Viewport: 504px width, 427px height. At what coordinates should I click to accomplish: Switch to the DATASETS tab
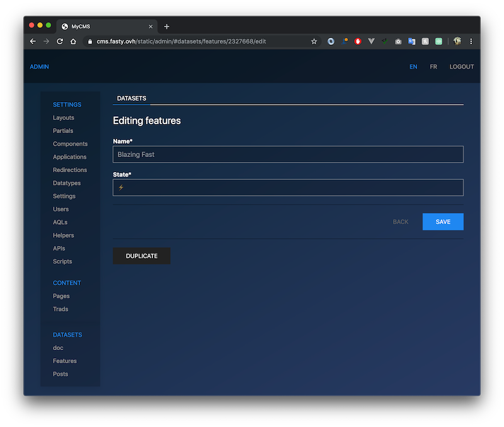click(x=132, y=98)
